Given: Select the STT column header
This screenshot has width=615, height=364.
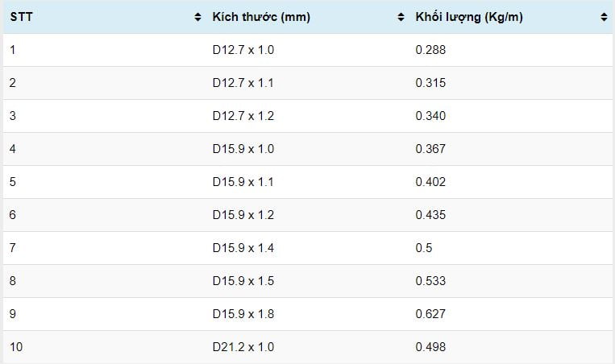Looking at the screenshot, I should pos(21,17).
